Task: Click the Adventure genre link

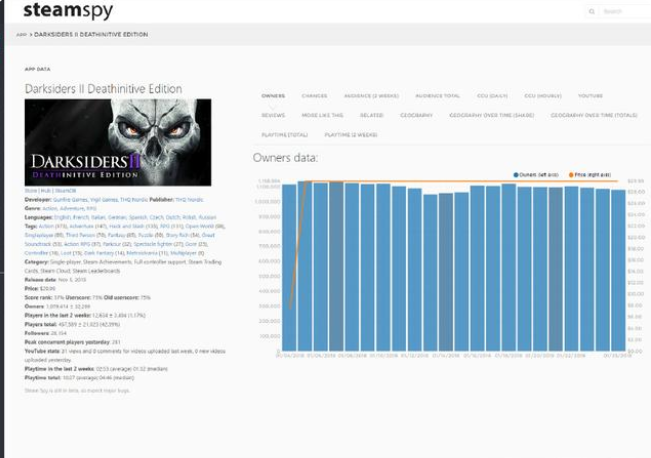Action: coord(72,208)
